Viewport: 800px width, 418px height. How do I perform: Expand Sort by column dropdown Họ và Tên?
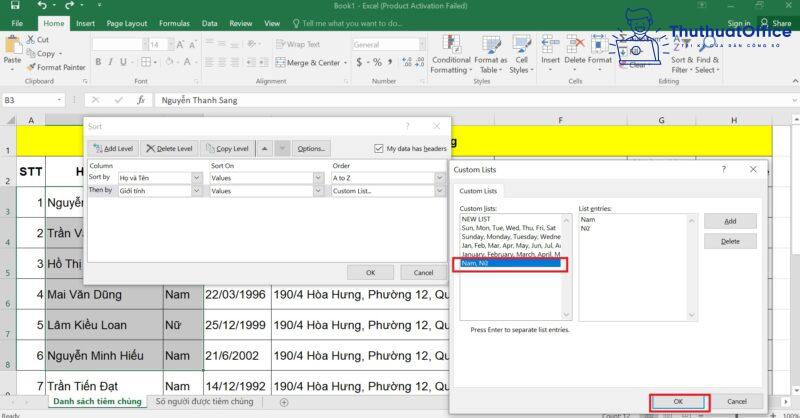pos(196,178)
